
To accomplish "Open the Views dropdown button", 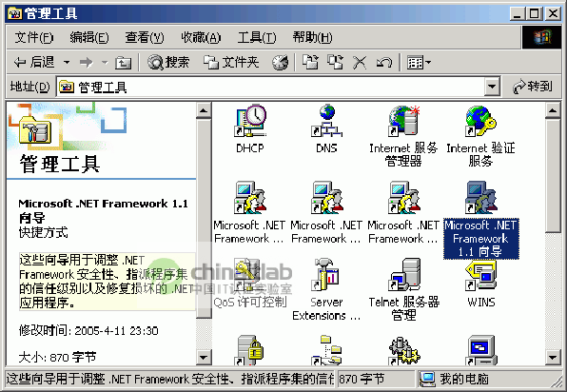I will click(420, 63).
